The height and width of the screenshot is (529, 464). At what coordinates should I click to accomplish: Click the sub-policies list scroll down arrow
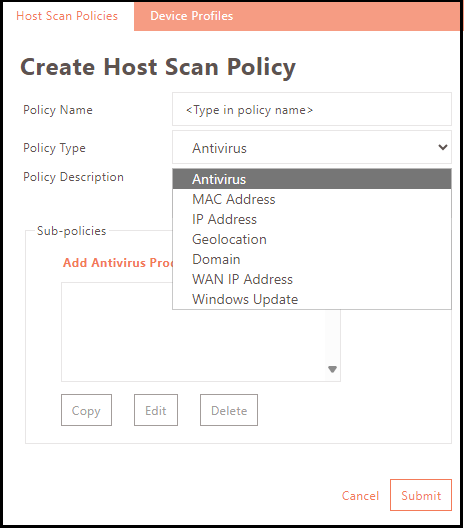pos(332,369)
